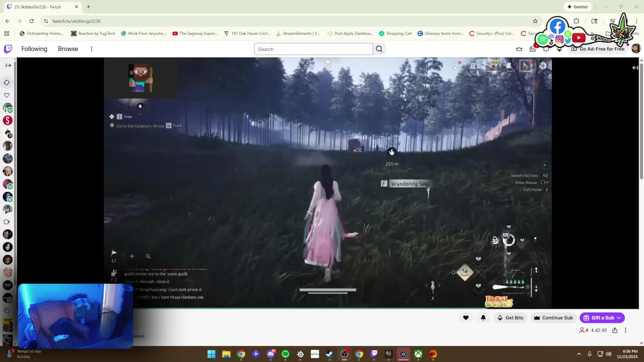Viewport: 644px width, 362px height.
Task: Open Windows Start menu
Action: (x=211, y=354)
